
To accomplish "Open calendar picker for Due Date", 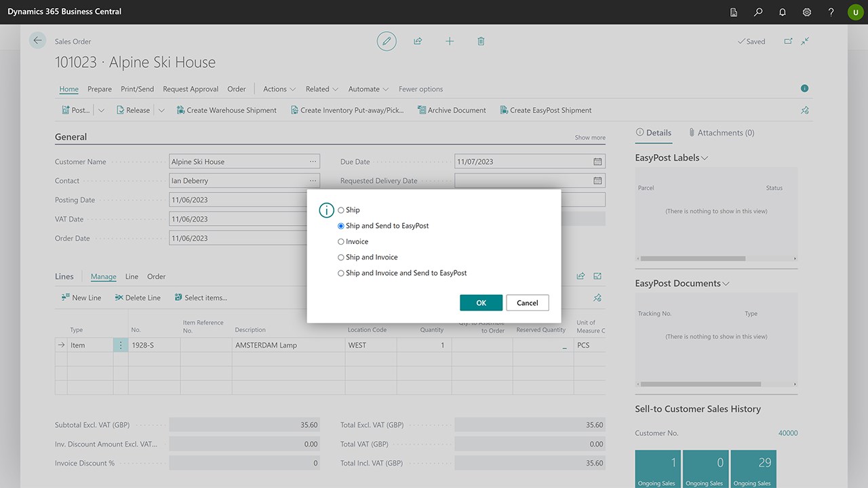I will pos(597,162).
